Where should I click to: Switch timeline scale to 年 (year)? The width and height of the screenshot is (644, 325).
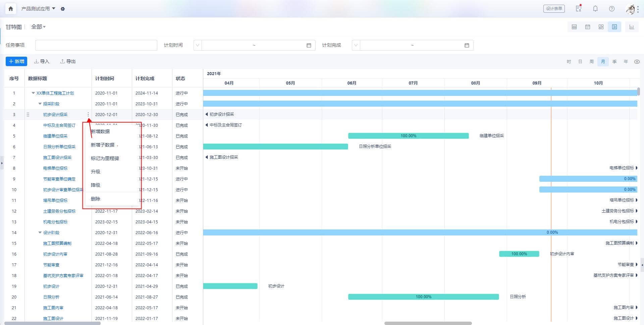(626, 62)
